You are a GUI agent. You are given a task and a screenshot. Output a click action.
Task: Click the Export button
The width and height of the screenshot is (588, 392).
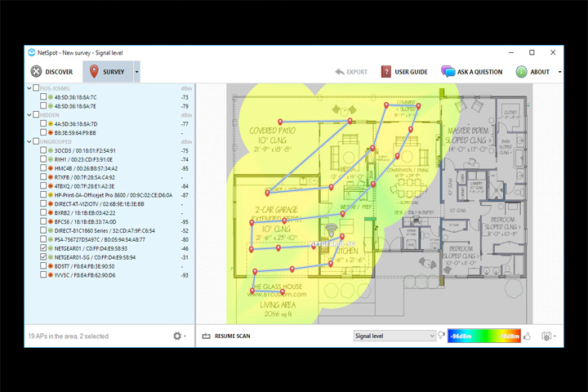point(351,72)
